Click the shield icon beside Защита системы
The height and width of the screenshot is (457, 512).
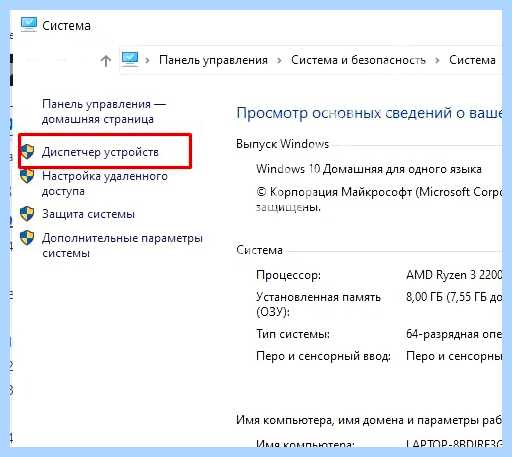click(27, 214)
